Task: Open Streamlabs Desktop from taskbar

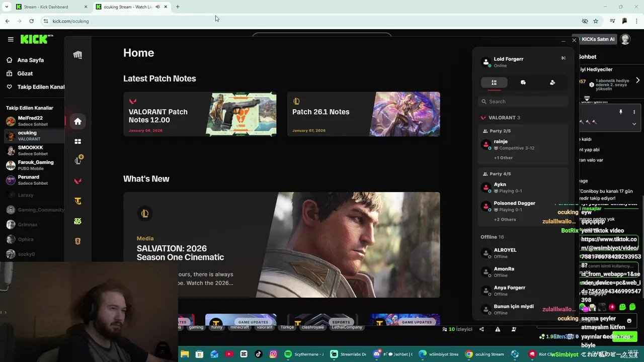Action: pyautogui.click(x=349, y=354)
